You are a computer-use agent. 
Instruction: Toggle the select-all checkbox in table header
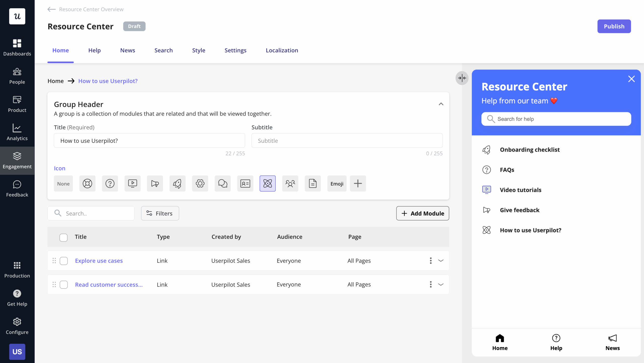63,237
